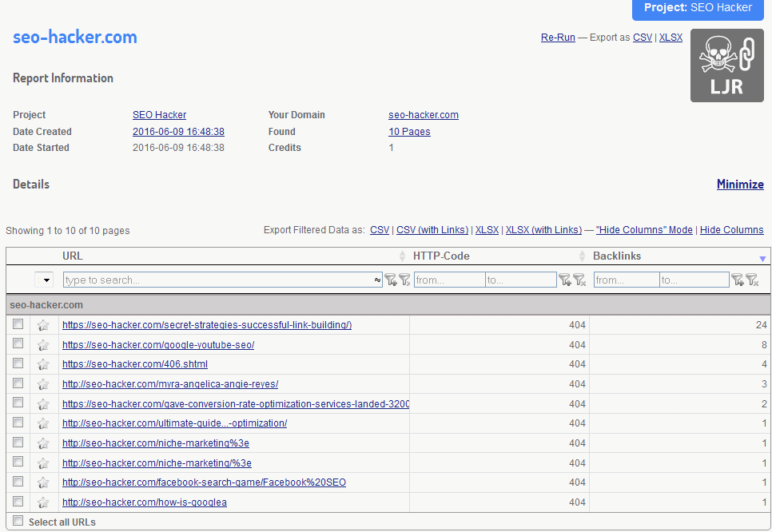Enable the Select all URLs checkbox
772x532 pixels.
pyautogui.click(x=18, y=522)
